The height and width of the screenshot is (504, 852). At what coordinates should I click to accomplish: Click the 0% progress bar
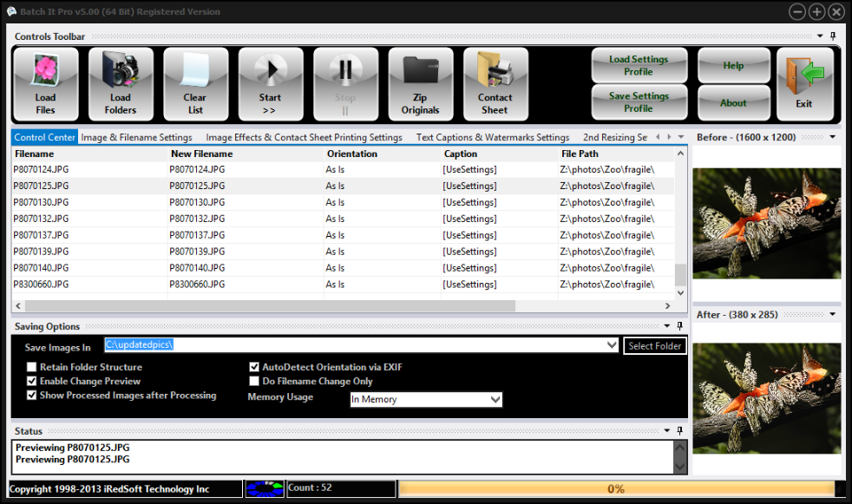[616, 488]
